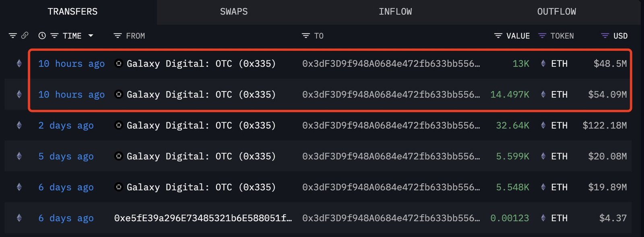Click the VALUE column filter icon

tap(498, 36)
